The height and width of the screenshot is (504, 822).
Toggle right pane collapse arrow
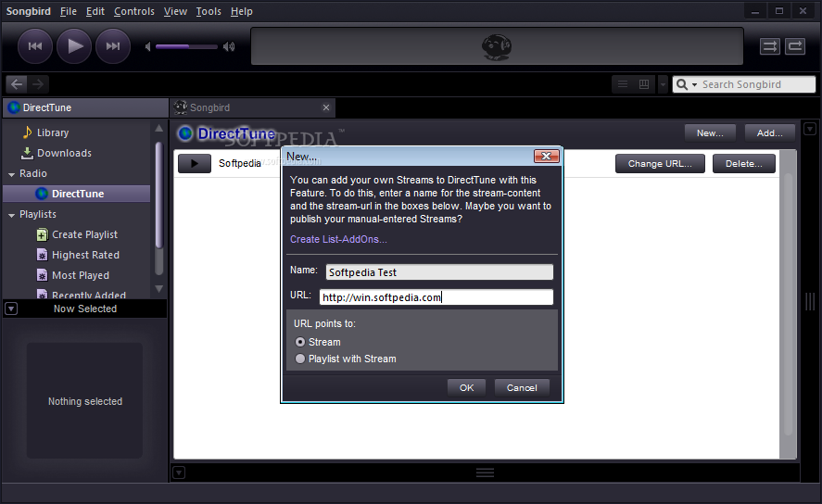pos(810,129)
